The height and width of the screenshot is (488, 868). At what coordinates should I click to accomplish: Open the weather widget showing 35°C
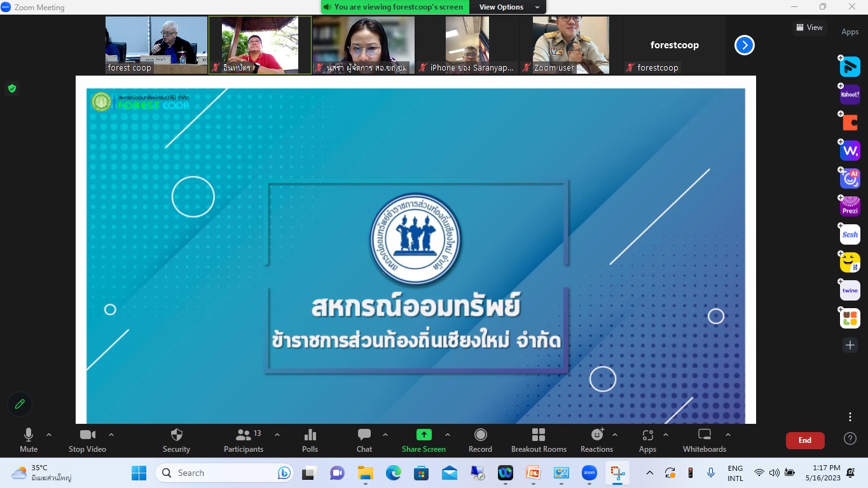pos(41,473)
